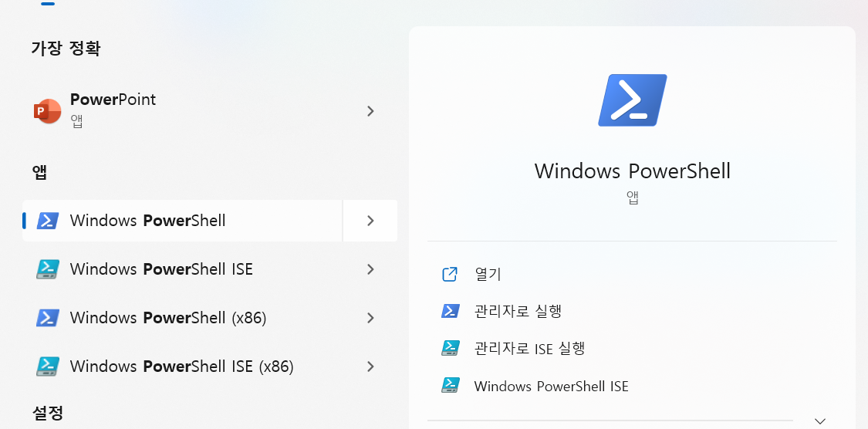Expand the PowerPoint result chevron
The width and height of the screenshot is (868, 429).
tap(370, 111)
